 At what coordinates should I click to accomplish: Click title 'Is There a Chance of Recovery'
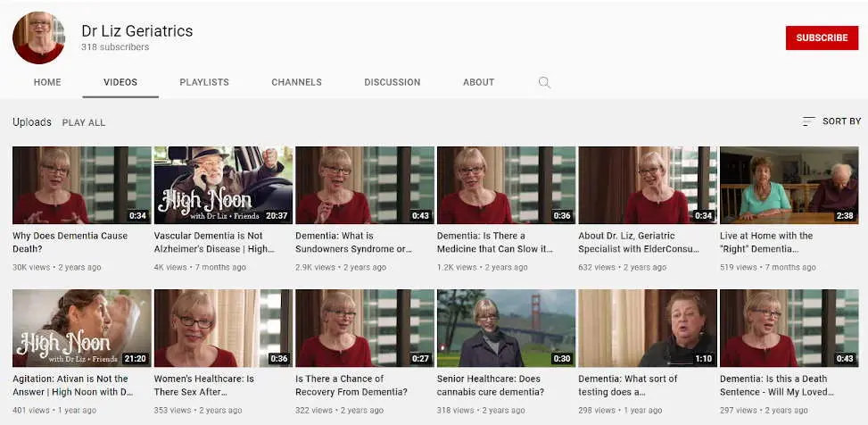click(x=351, y=385)
